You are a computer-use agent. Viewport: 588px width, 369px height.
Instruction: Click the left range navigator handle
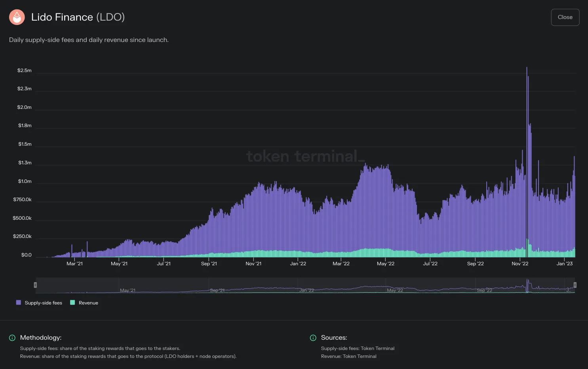(35, 285)
